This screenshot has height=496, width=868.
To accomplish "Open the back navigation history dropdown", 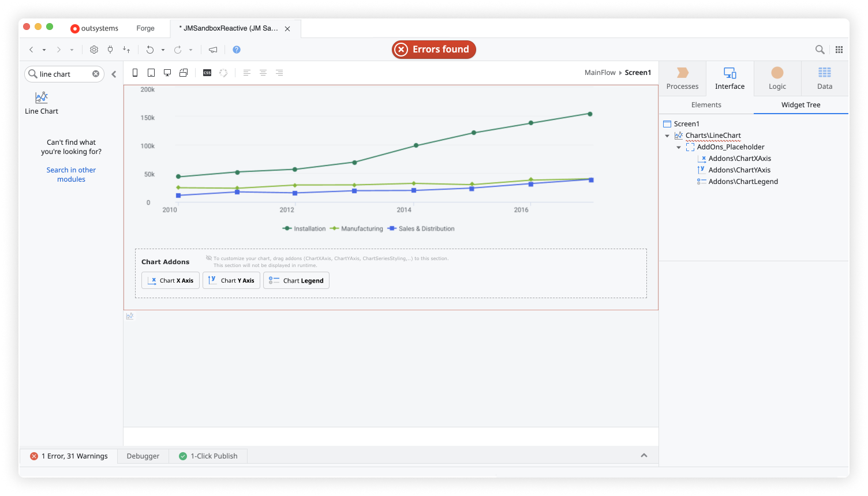I will coord(44,50).
